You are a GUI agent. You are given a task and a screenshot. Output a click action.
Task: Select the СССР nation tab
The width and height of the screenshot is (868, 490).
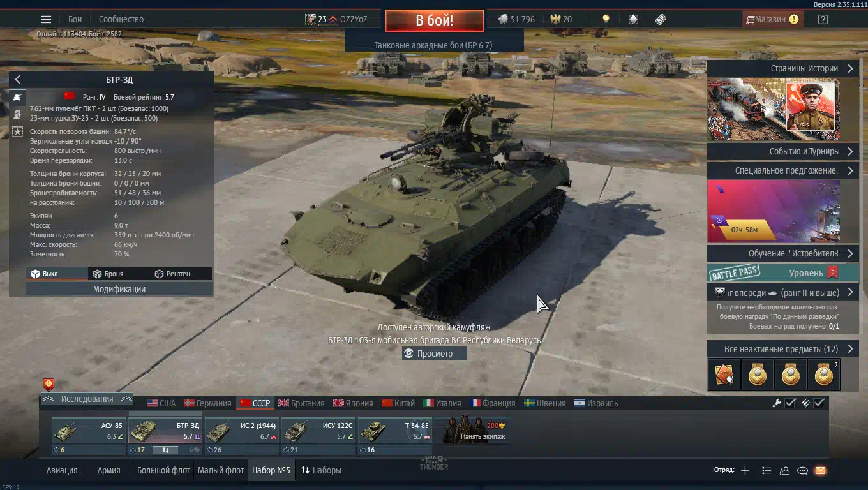[x=255, y=403]
